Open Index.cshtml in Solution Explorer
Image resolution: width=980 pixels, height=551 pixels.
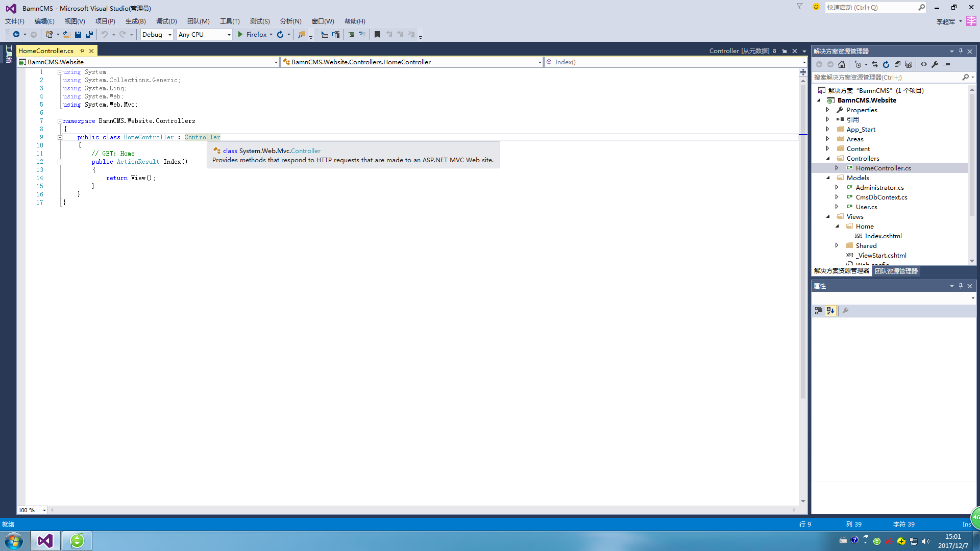click(883, 236)
